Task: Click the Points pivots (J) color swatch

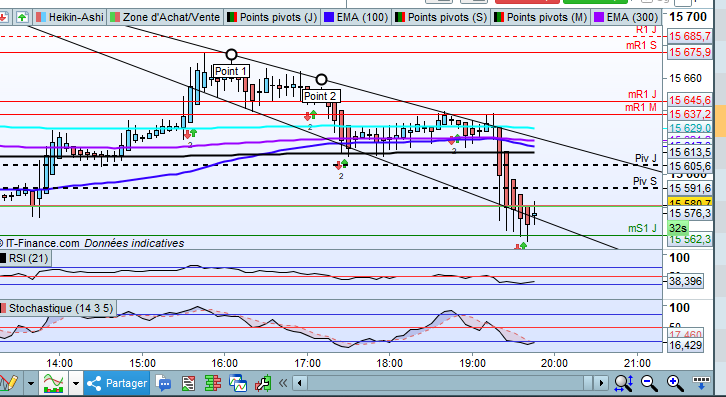Action: pyautogui.click(x=232, y=18)
